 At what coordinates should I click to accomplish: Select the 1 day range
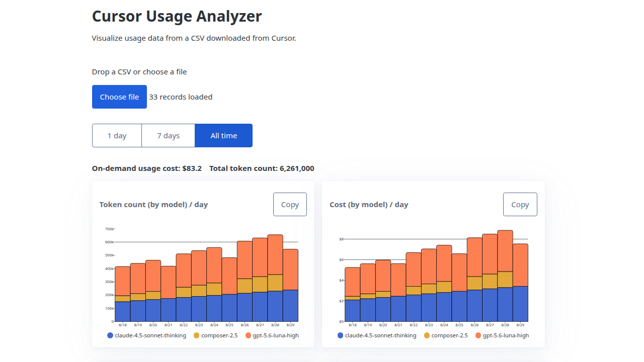(117, 135)
